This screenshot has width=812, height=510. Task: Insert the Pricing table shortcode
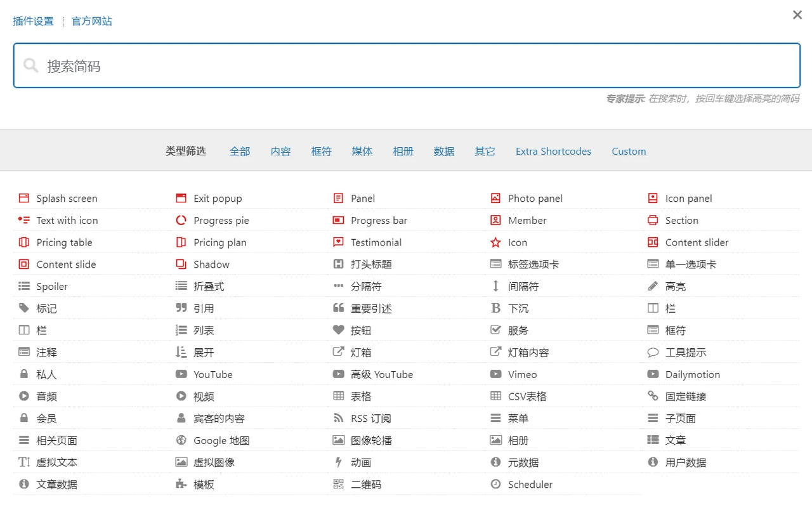tap(64, 242)
